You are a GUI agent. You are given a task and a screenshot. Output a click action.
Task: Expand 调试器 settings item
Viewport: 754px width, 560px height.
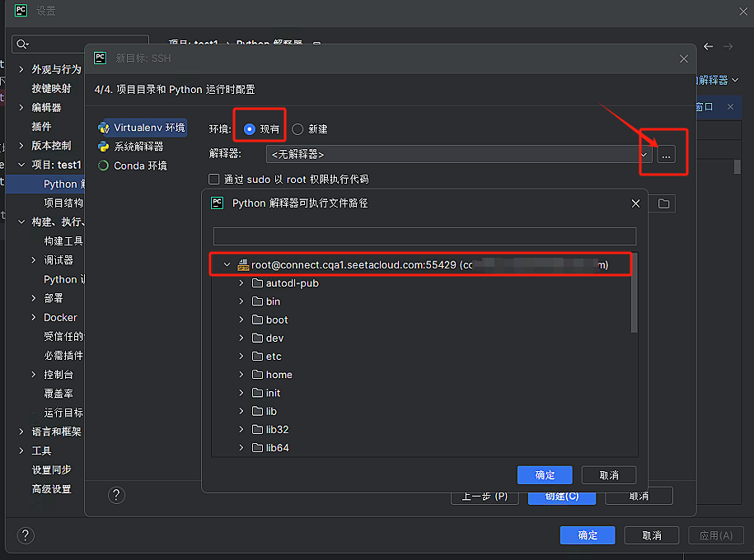[x=34, y=260]
